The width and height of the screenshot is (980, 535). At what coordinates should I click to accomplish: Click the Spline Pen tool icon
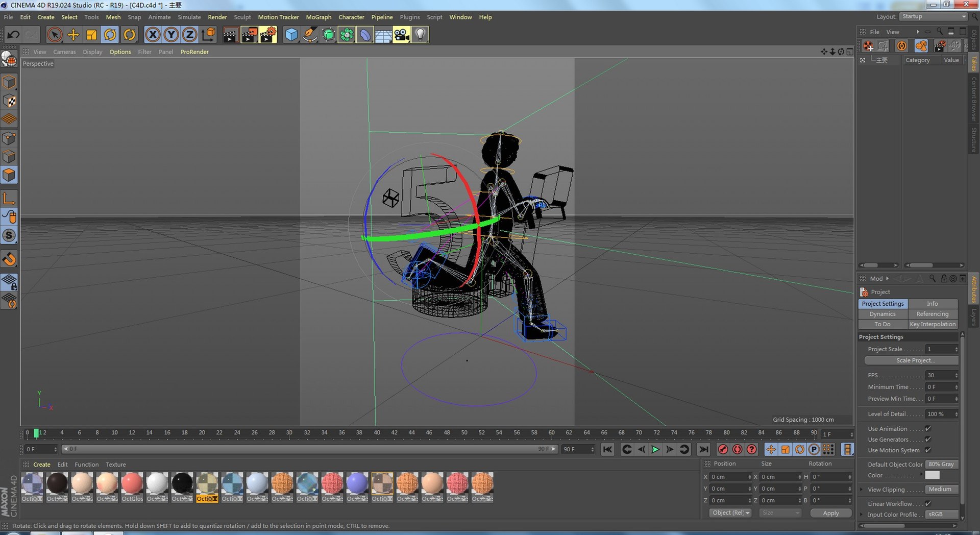pos(310,35)
